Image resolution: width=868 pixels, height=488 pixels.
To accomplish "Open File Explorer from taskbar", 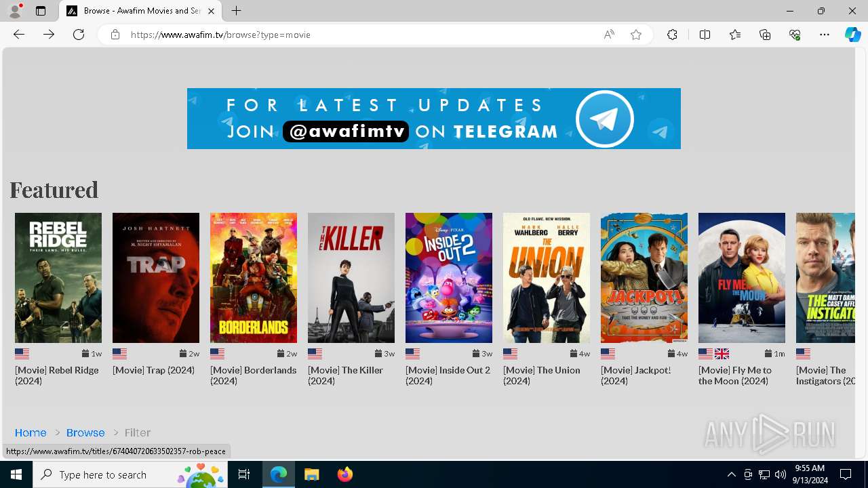I will click(x=312, y=474).
